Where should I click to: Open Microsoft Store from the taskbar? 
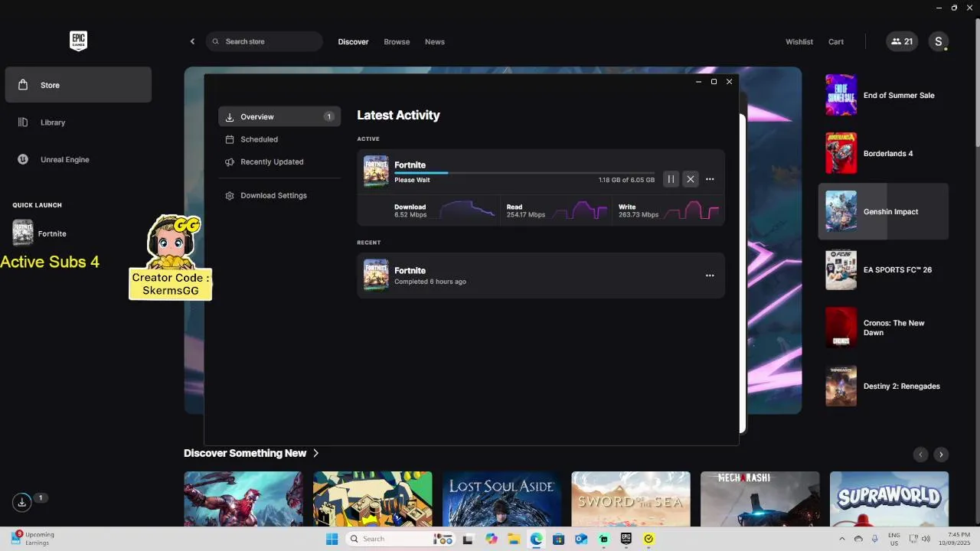[559, 539]
